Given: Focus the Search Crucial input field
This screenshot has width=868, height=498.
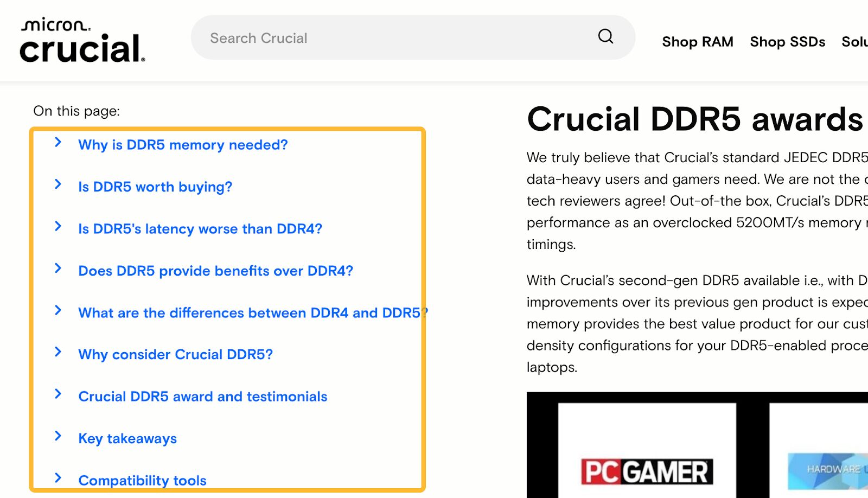Looking at the screenshot, I should [413, 37].
